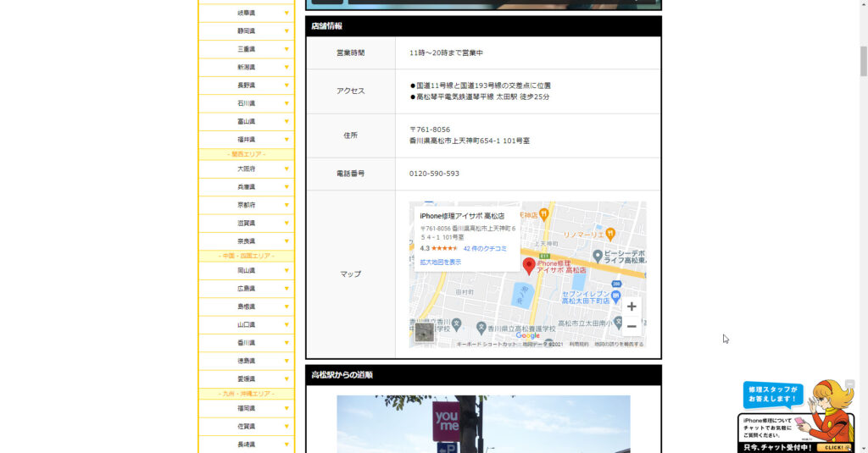
Task: Click the Google logo on the map
Action: tap(527, 335)
